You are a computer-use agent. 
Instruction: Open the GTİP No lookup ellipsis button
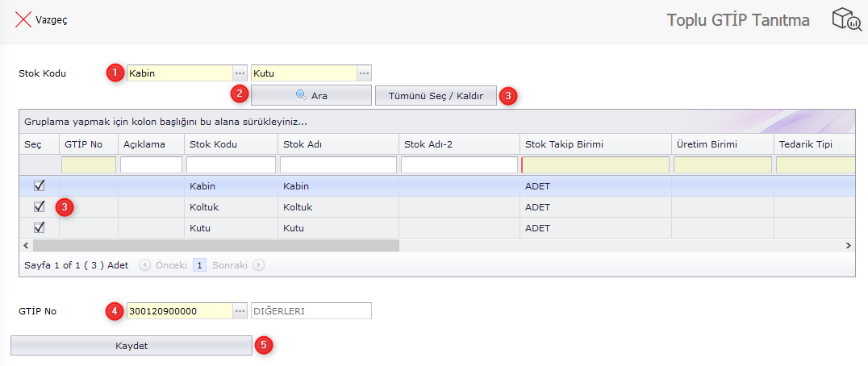tap(240, 311)
